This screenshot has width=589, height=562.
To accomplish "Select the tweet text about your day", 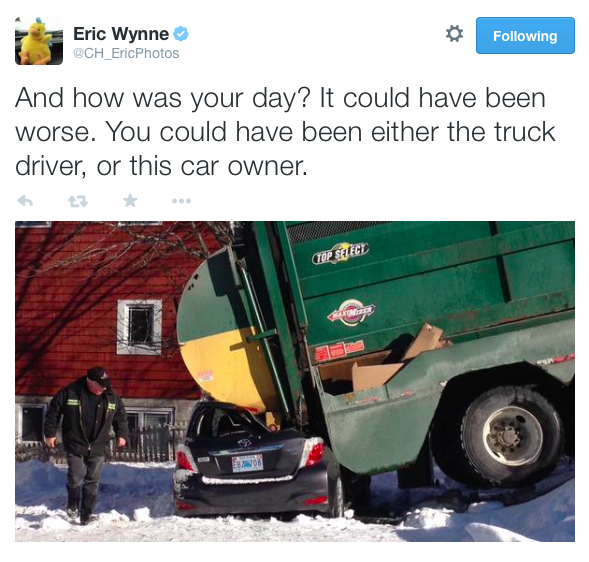I will tap(285, 131).
